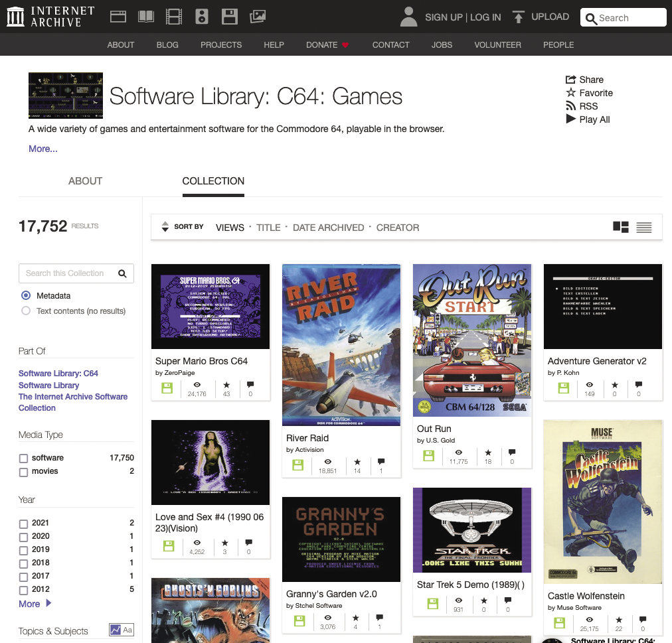Select the Text contents radio option
The image size is (672, 643).
coord(26,311)
